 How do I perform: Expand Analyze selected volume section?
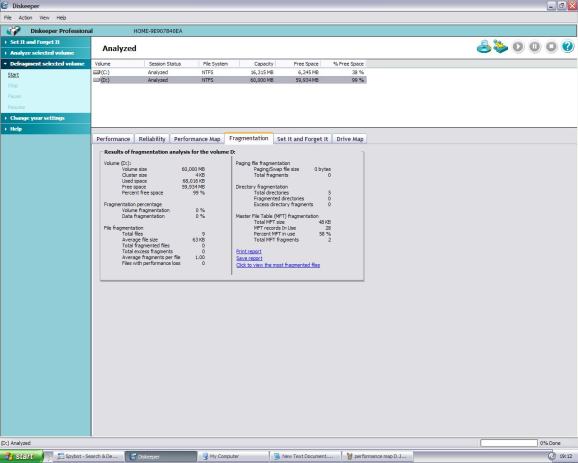click(x=46, y=53)
